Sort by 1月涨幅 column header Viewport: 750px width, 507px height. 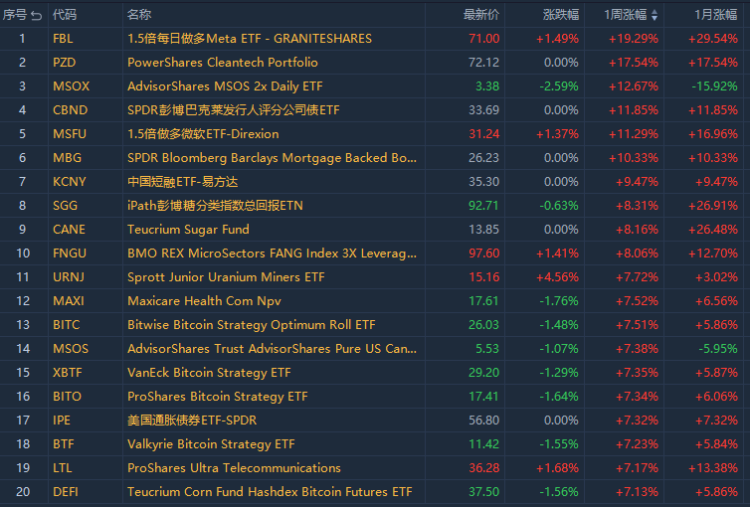[x=716, y=15]
